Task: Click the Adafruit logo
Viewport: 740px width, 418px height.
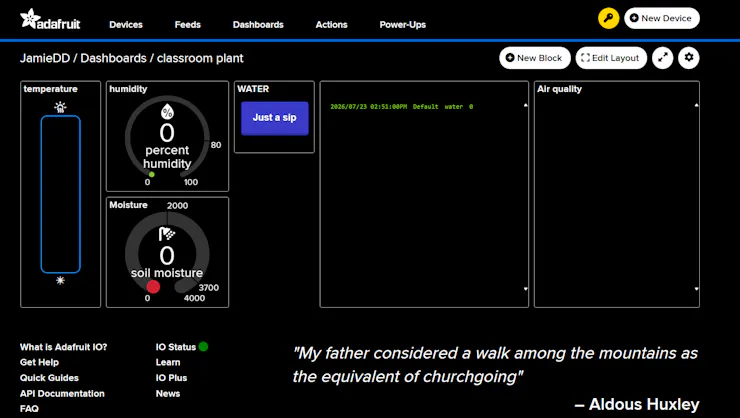Action: (x=50, y=19)
